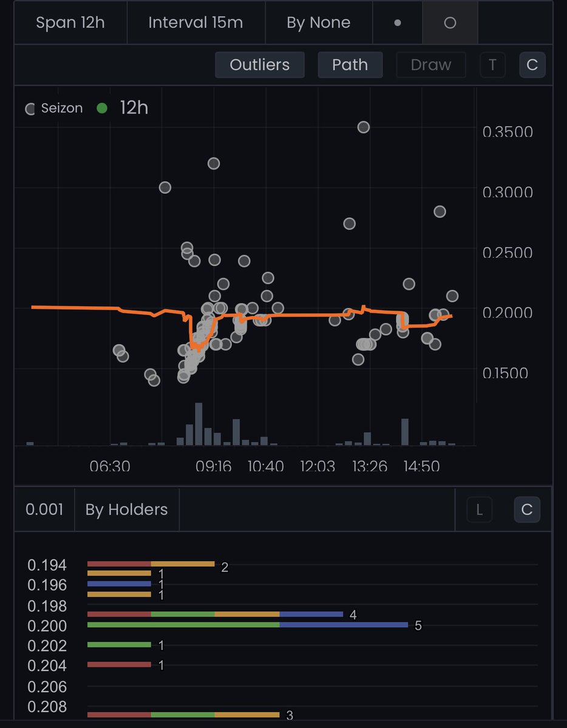The image size is (567, 728).
Task: Select the tallest volume bar near 09:16
Action: click(199, 424)
